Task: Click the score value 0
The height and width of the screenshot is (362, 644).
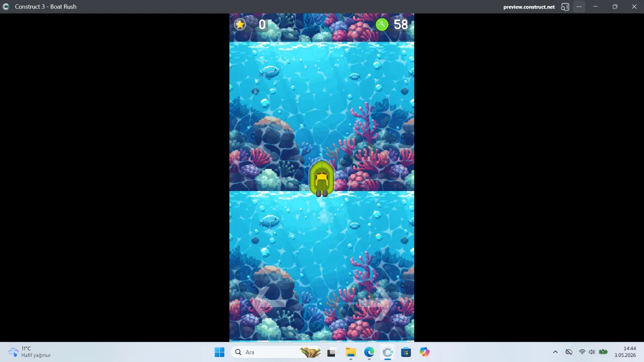Action: (262, 25)
